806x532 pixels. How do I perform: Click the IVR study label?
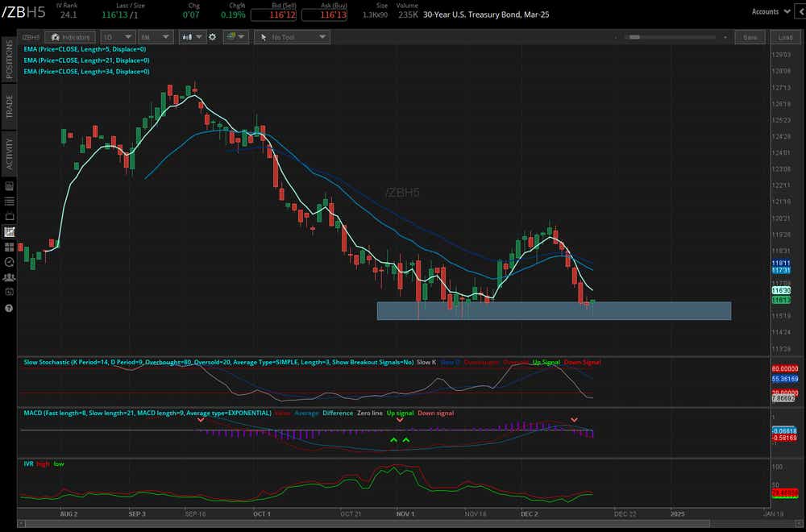click(x=28, y=464)
